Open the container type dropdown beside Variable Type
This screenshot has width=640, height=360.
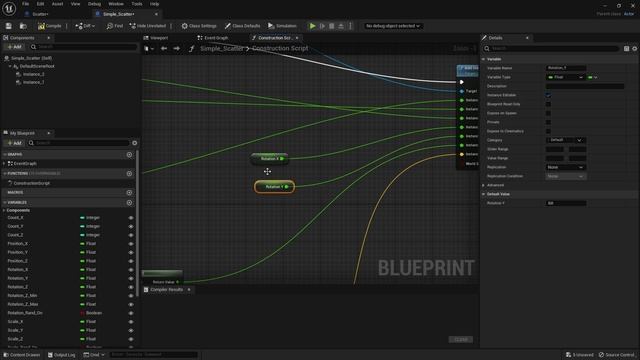pos(592,77)
